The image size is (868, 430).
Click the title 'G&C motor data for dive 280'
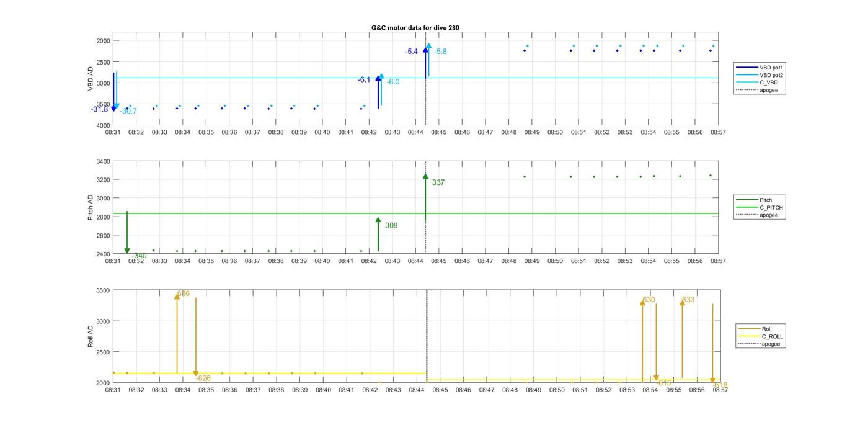pos(415,28)
